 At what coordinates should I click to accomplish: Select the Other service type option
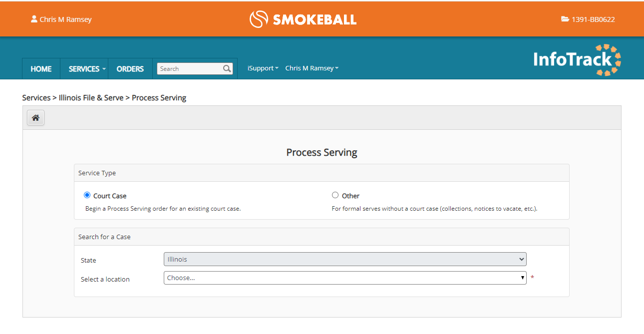click(335, 195)
